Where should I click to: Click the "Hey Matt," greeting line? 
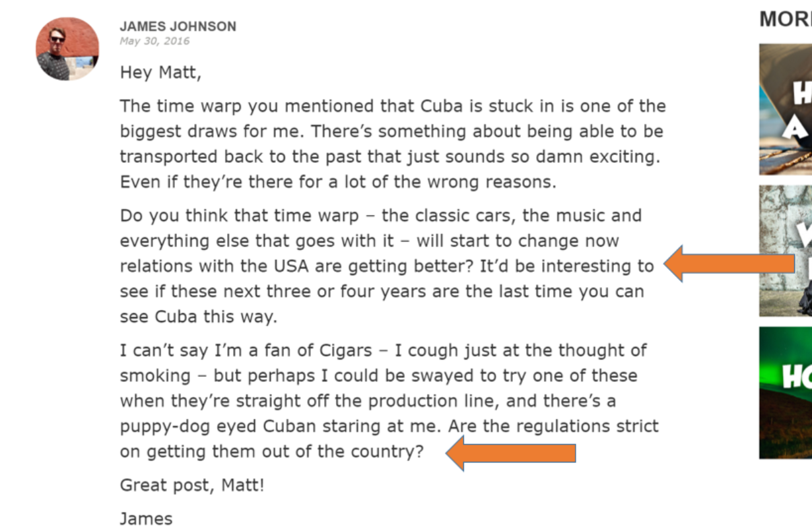coord(160,73)
